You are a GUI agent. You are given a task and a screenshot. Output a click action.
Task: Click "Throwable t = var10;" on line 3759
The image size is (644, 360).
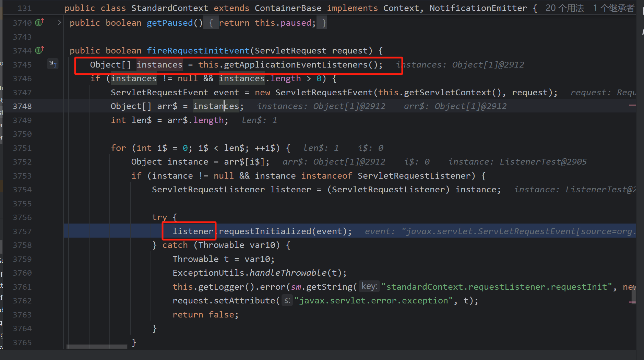click(224, 259)
